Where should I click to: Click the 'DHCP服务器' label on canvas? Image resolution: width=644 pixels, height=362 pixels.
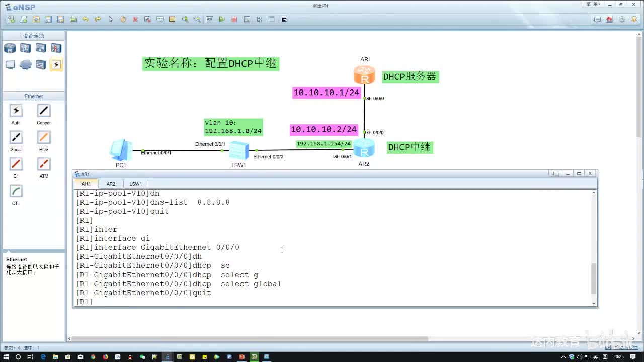click(410, 77)
